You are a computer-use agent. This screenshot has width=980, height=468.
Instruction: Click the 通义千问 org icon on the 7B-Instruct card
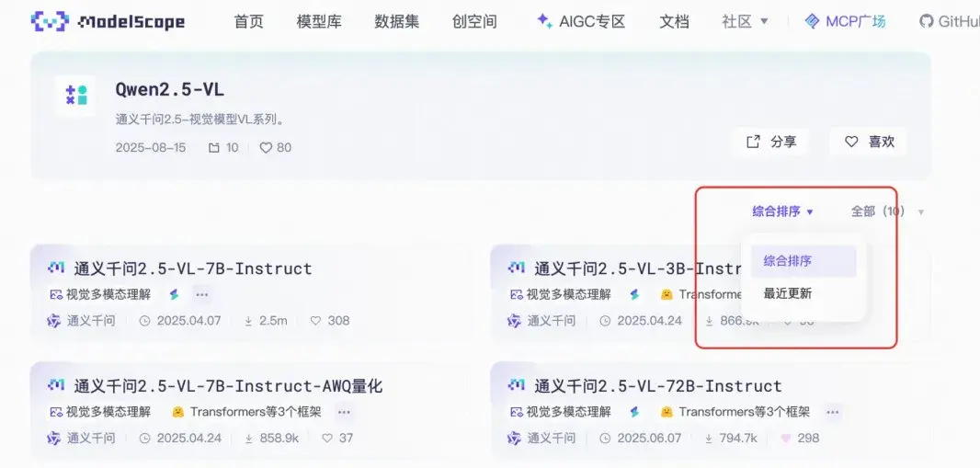53,321
